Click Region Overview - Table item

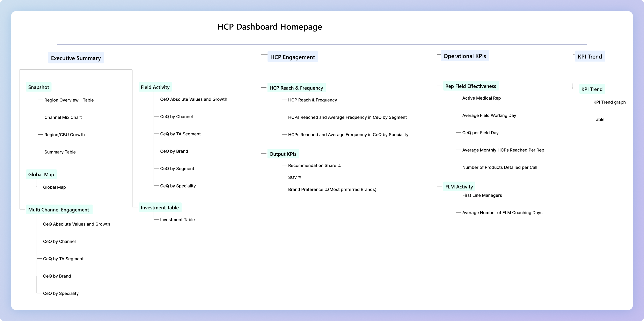coord(69,100)
